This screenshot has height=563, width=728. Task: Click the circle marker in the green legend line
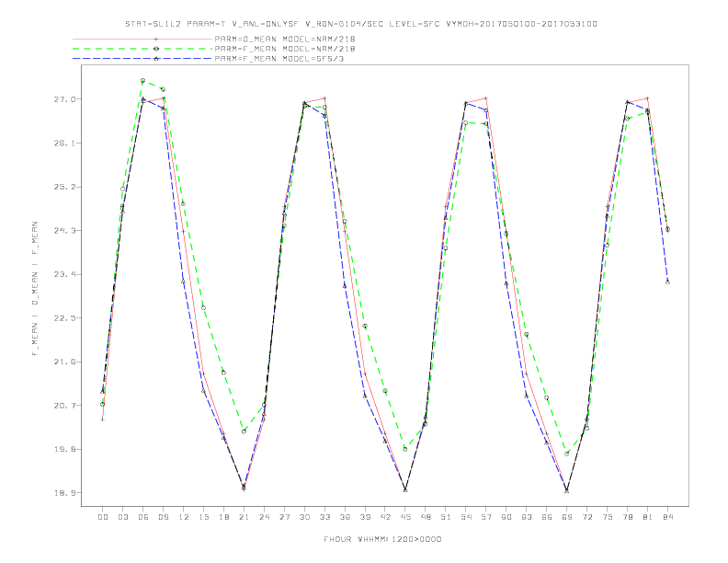(156, 49)
